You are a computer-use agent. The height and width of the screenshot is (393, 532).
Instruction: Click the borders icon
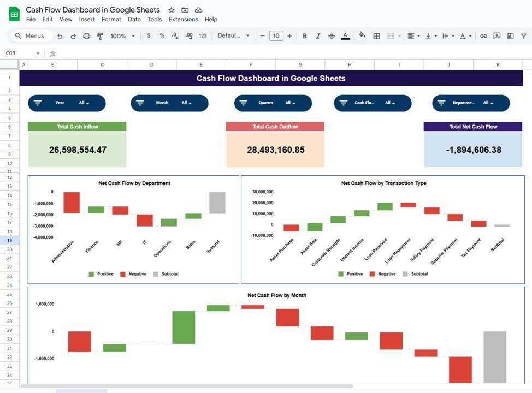[376, 36]
